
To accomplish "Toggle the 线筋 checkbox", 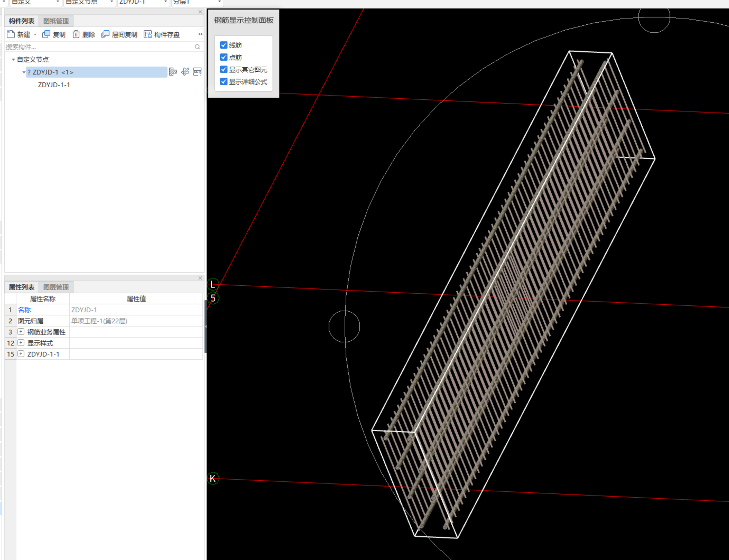I will pyautogui.click(x=223, y=45).
